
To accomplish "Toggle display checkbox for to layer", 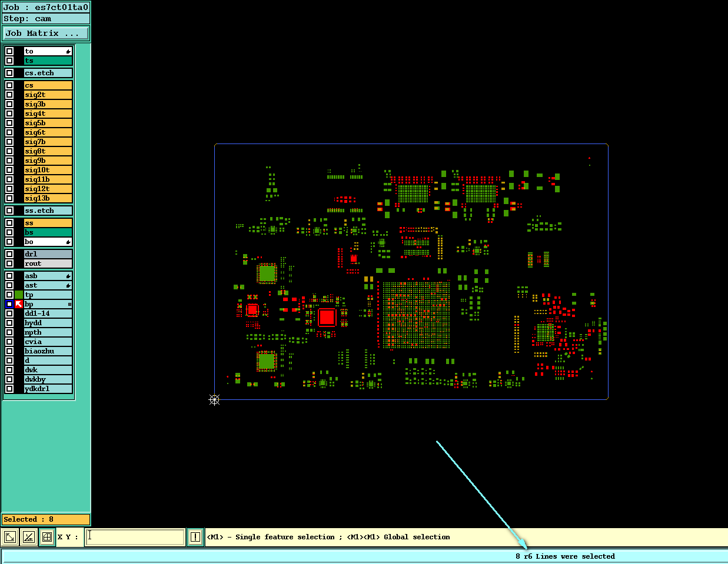I will pos(9,51).
